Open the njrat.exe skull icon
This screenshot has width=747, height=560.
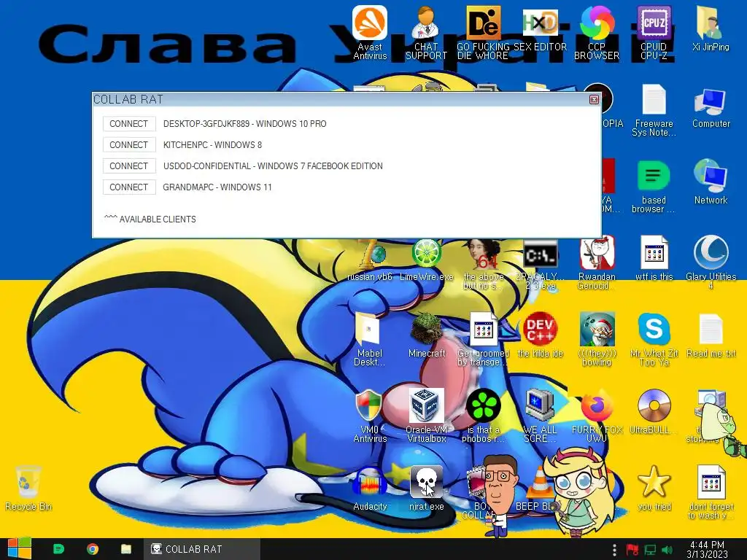pos(426,489)
